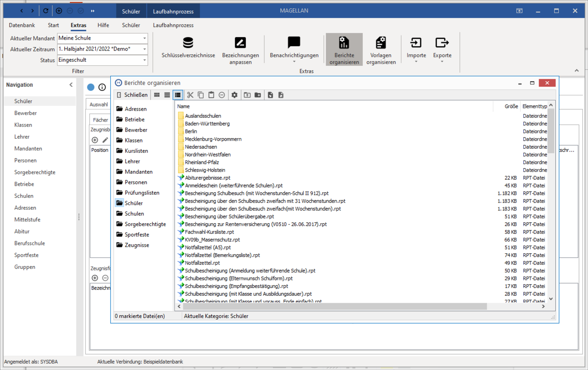Click the new folder icon in report toolbar
The image size is (588, 370).
(258, 95)
